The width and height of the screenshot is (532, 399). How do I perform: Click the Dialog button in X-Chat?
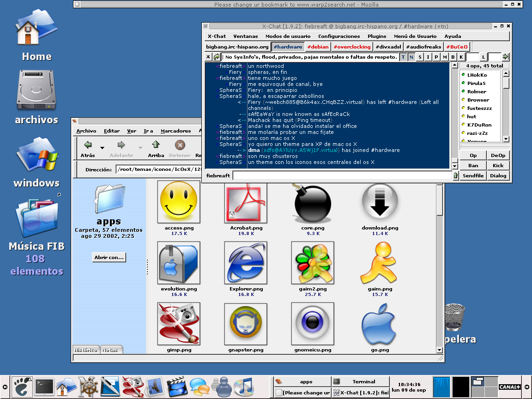[x=498, y=176]
